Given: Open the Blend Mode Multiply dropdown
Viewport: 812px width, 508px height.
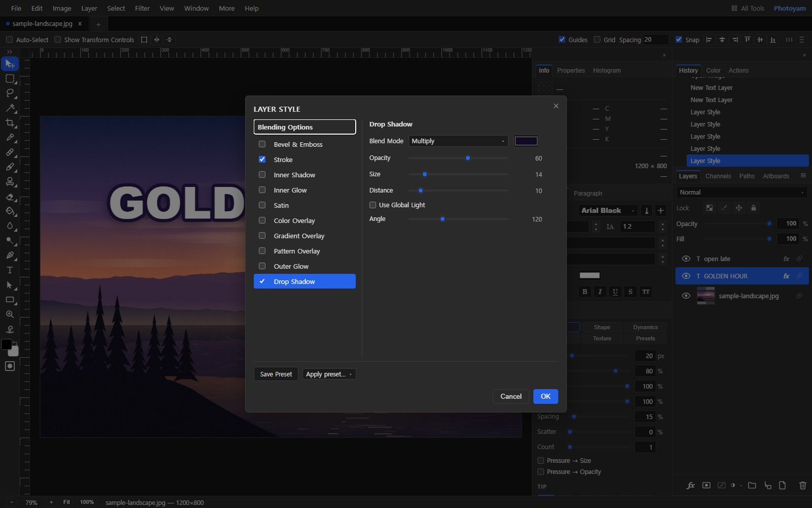Looking at the screenshot, I should tap(458, 141).
